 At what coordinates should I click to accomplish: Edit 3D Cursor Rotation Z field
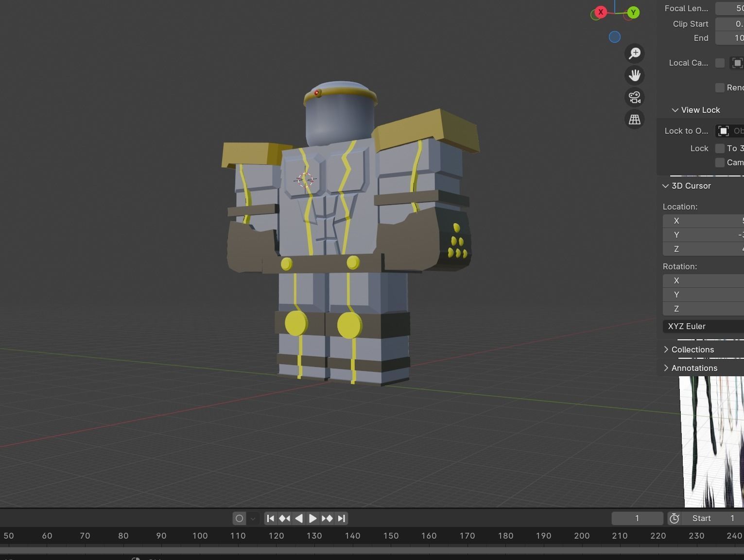coord(703,309)
